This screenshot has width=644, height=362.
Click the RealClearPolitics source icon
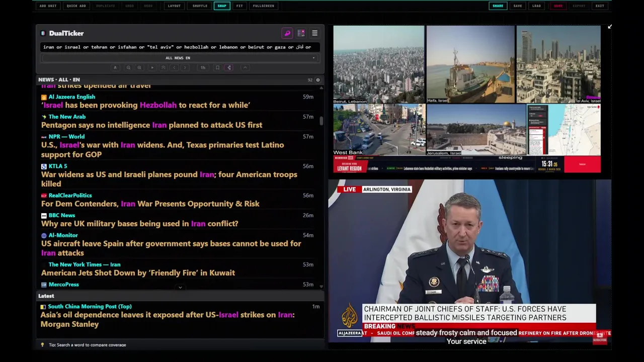click(44, 196)
